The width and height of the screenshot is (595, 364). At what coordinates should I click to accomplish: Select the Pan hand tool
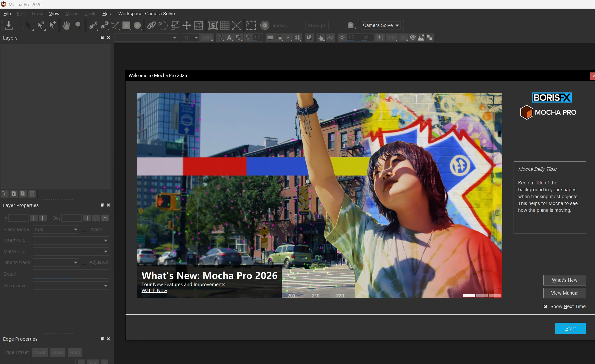[66, 25]
